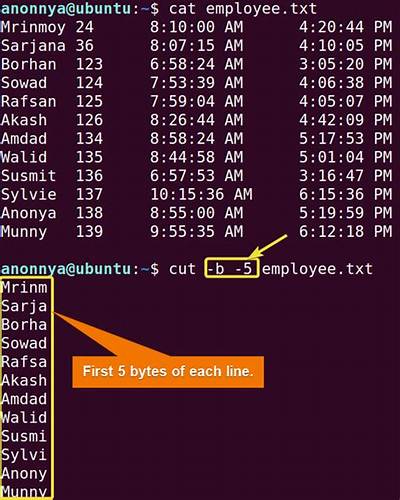Click the time '9:55:35 AM'

pos(196,232)
